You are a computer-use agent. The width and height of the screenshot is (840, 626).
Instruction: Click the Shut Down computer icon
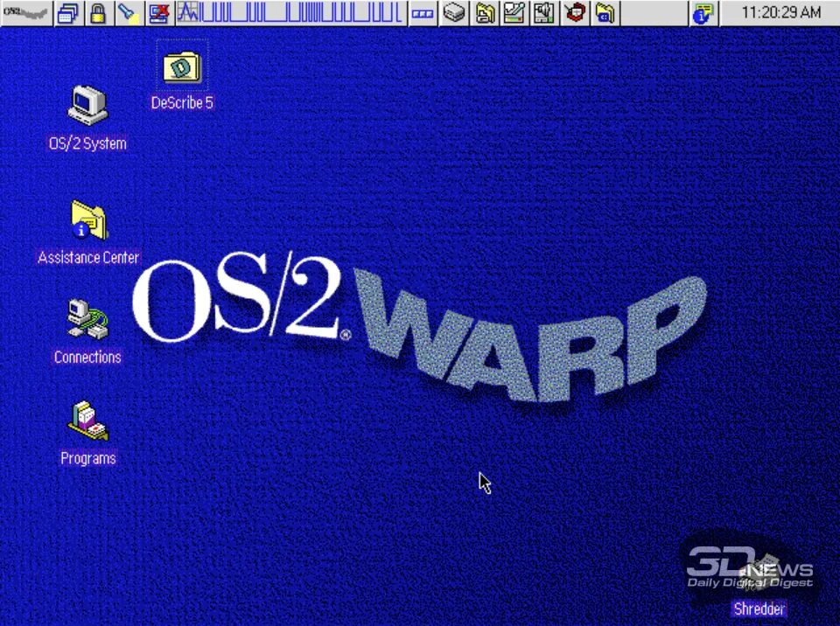[x=159, y=13]
